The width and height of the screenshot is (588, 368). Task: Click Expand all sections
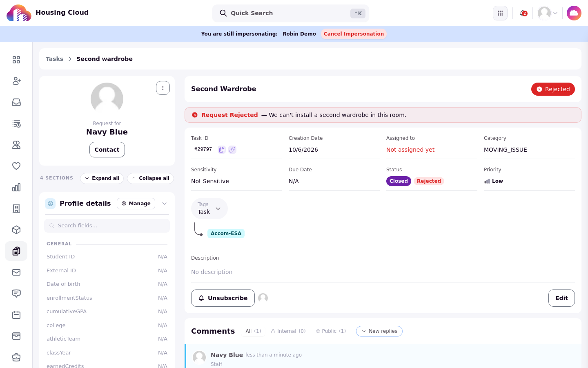click(102, 178)
